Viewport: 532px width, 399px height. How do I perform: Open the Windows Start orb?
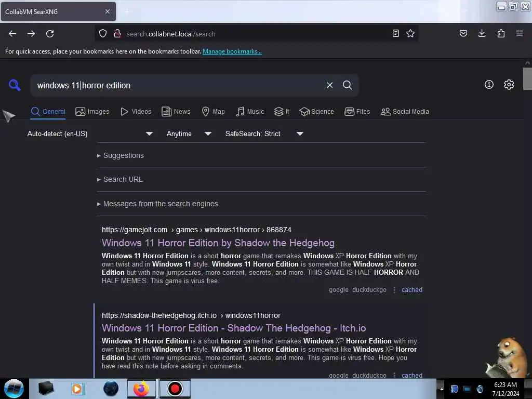(14, 389)
